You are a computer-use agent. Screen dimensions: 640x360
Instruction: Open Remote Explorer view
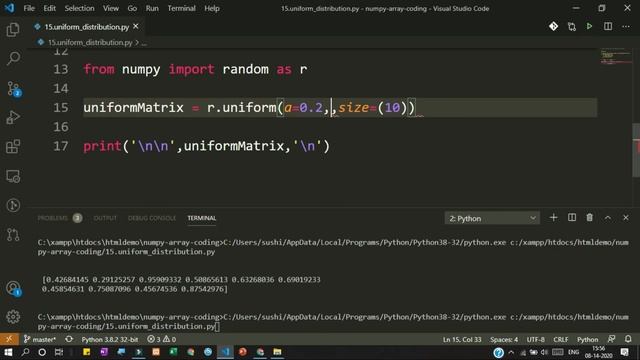click(x=13, y=176)
